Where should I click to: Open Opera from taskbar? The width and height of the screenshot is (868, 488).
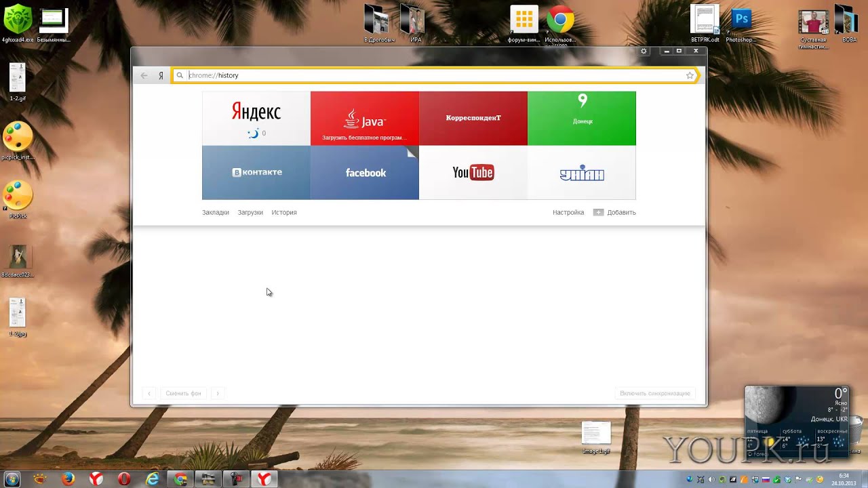click(x=124, y=479)
